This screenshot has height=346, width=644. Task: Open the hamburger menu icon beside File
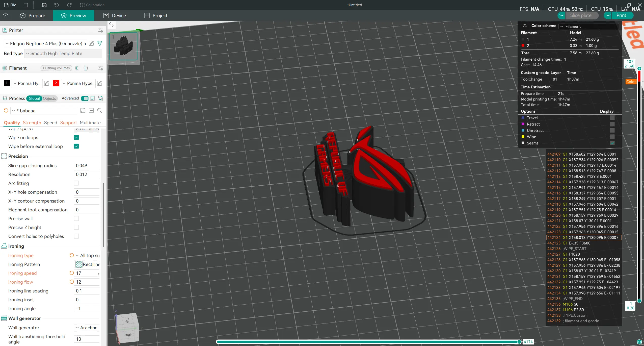pos(26,5)
